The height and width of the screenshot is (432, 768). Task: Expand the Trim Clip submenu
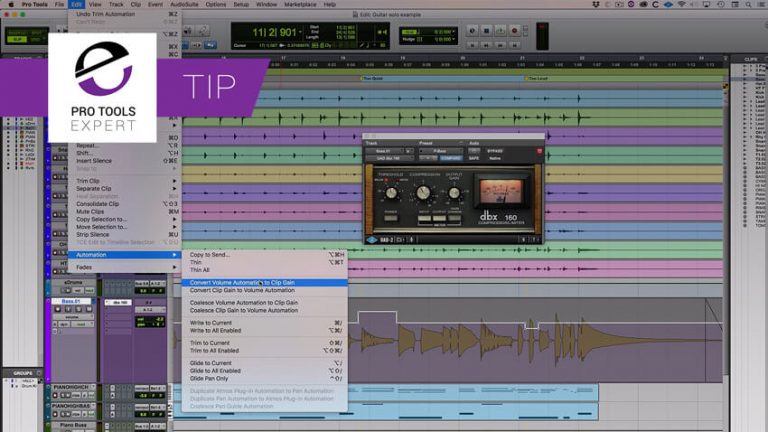point(125,181)
